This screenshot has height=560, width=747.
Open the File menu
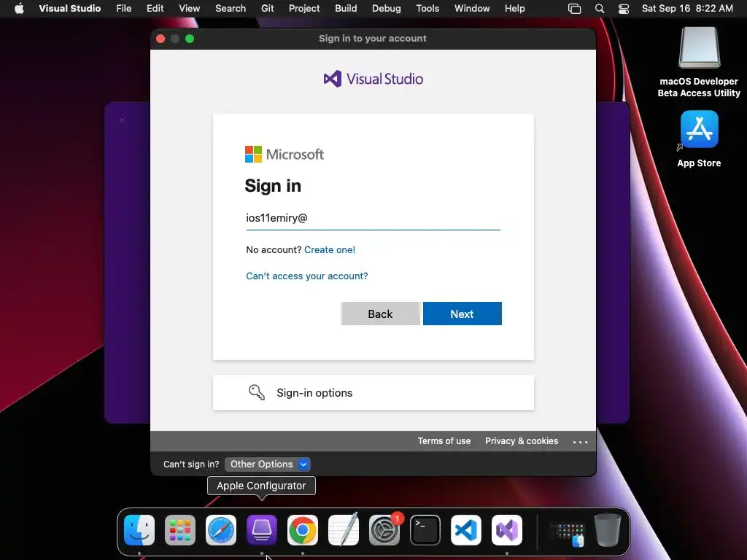point(124,8)
